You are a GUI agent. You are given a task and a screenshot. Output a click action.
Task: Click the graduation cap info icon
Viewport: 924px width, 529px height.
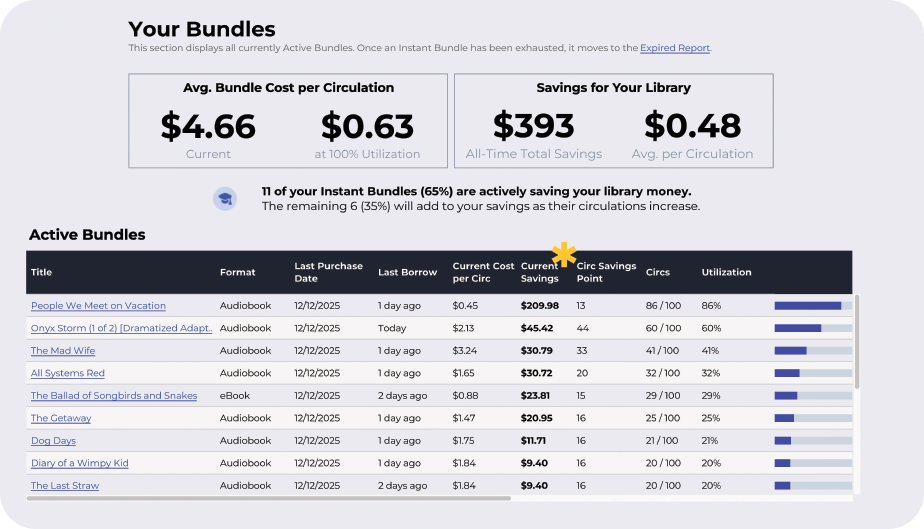(x=225, y=199)
